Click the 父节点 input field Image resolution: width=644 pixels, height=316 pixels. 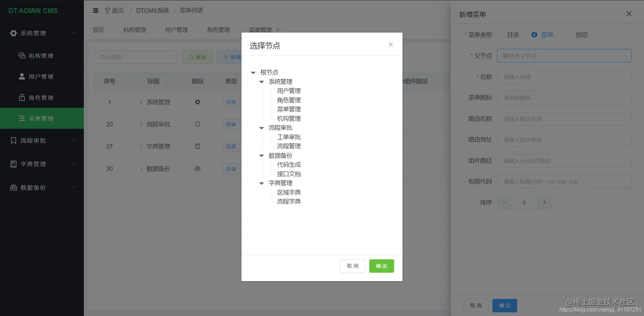pos(564,55)
